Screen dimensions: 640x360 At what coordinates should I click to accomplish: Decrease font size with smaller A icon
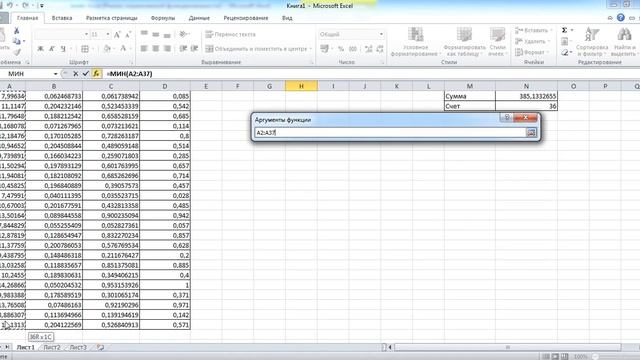click(128, 35)
